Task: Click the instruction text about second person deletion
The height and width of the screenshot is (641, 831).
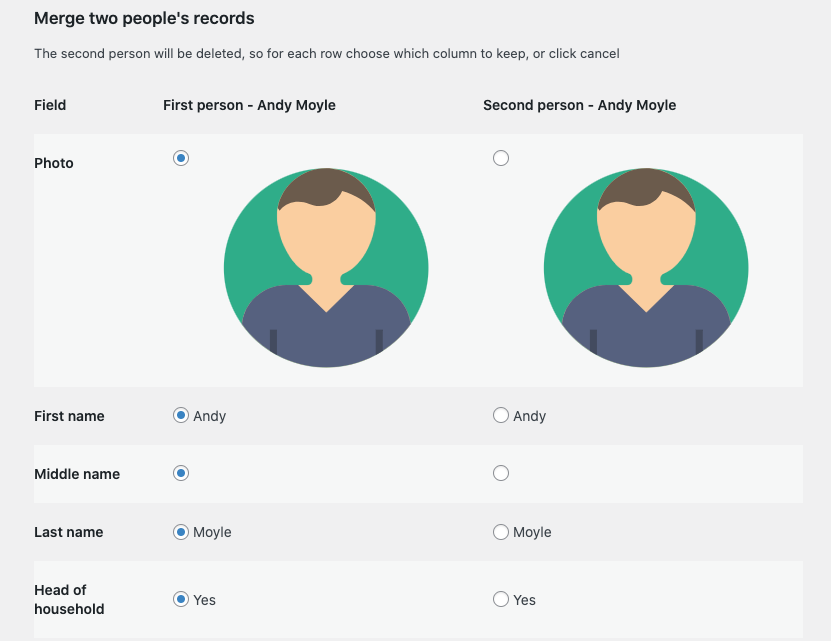Action: coord(327,53)
